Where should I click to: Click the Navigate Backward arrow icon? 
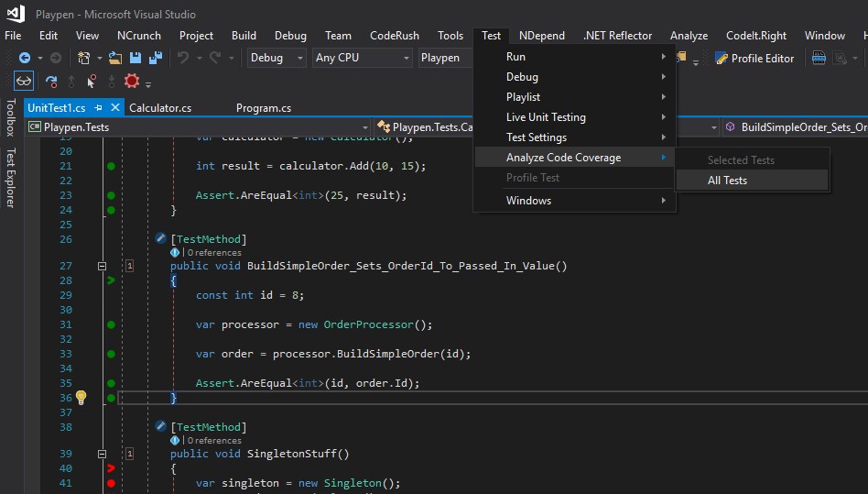(x=25, y=58)
